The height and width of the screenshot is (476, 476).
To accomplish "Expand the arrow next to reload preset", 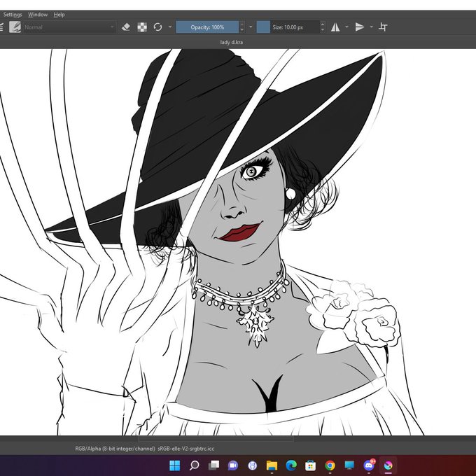I will (170, 27).
